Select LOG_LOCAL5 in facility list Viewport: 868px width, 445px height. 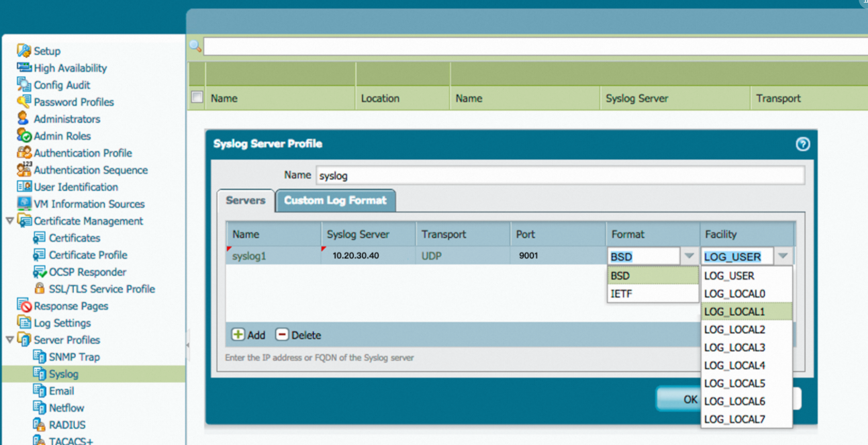pyautogui.click(x=746, y=383)
